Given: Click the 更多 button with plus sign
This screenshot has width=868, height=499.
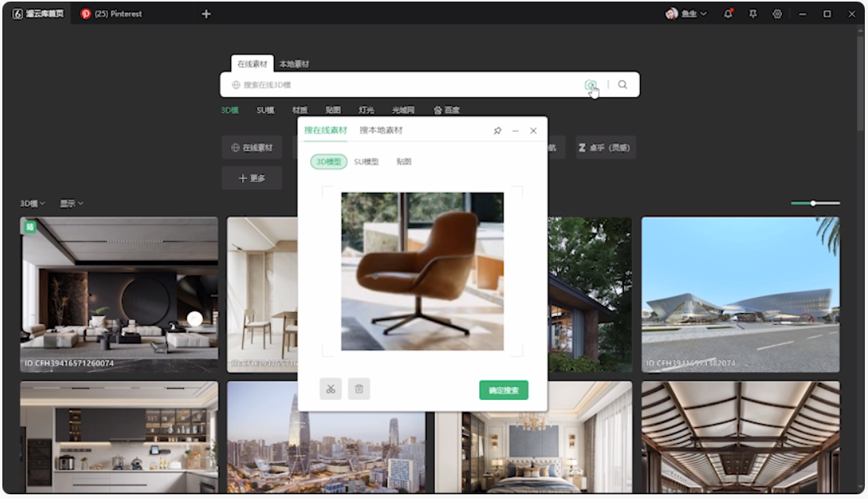Looking at the screenshot, I should pos(252,178).
